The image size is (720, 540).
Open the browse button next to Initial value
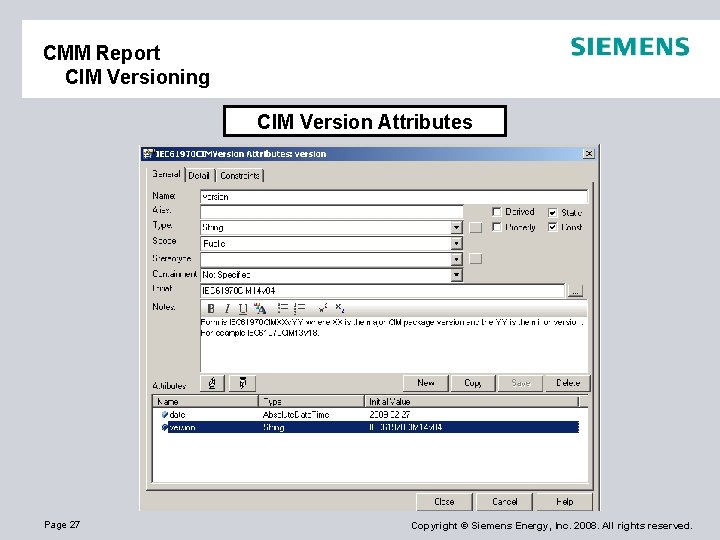575,291
